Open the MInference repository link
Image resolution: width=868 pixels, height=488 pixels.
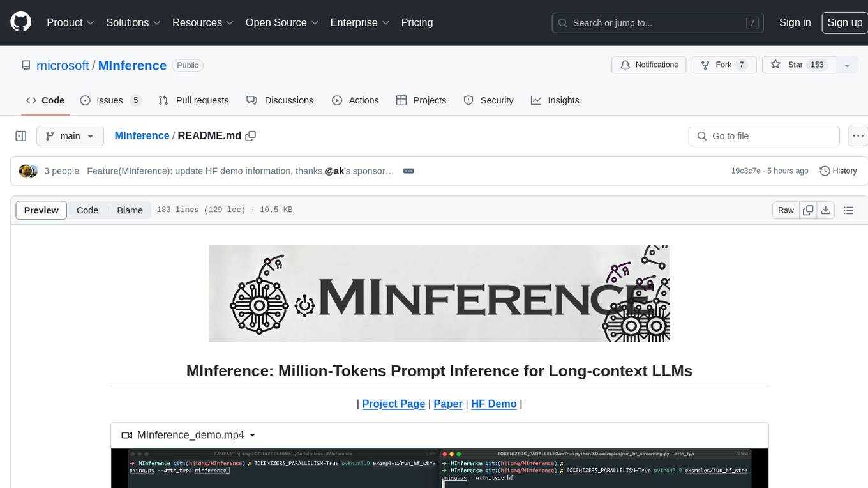[x=132, y=66]
